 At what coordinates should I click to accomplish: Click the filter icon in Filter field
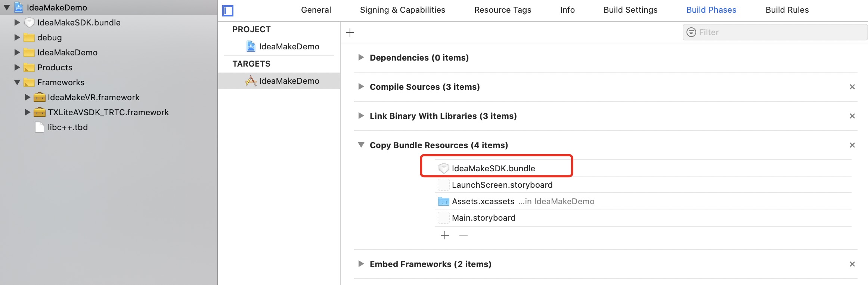pyautogui.click(x=691, y=32)
